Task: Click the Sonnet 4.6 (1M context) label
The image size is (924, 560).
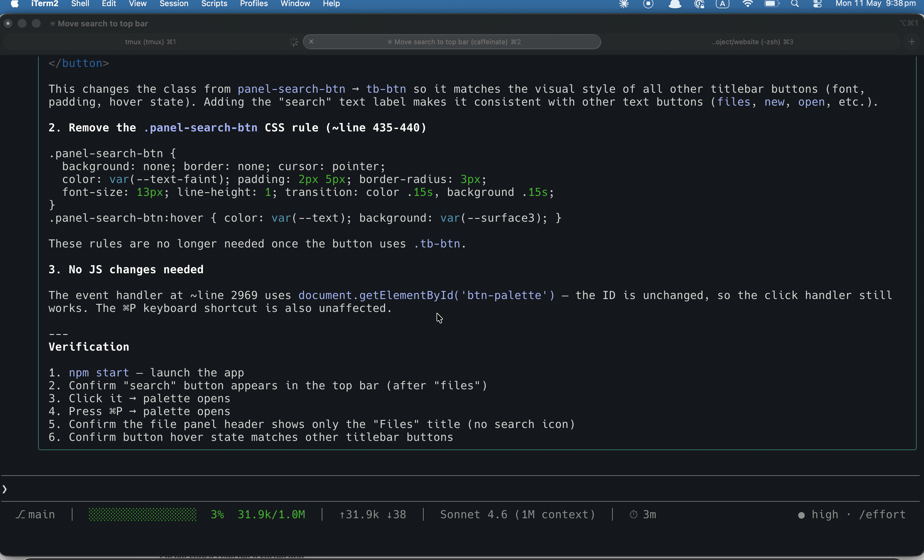Action: [x=518, y=514]
